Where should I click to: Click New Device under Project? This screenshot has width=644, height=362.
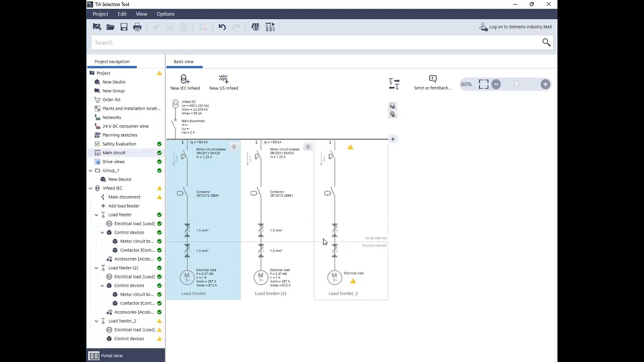coord(114,82)
